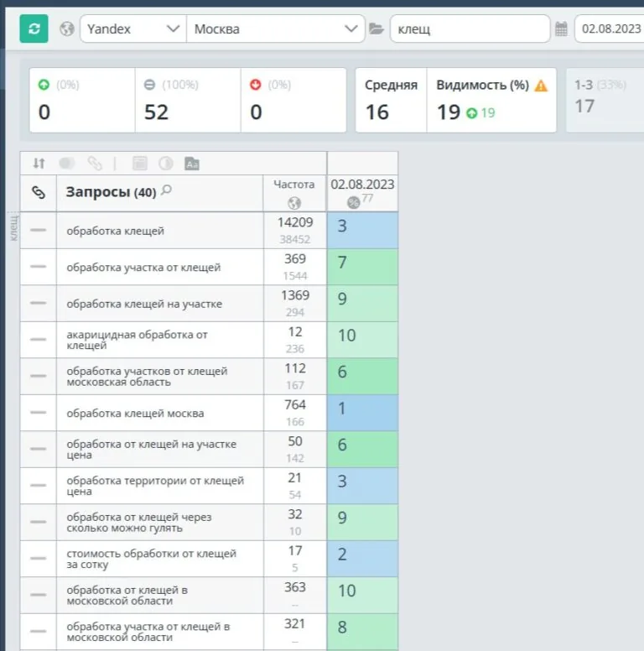Click the 1-3 positions range card

pyautogui.click(x=605, y=101)
